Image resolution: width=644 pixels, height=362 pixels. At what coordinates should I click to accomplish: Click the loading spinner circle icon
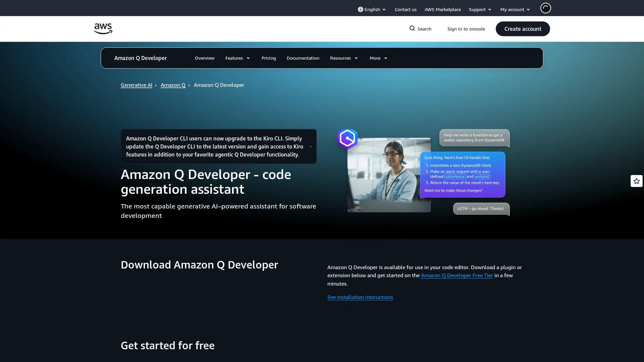[545, 8]
